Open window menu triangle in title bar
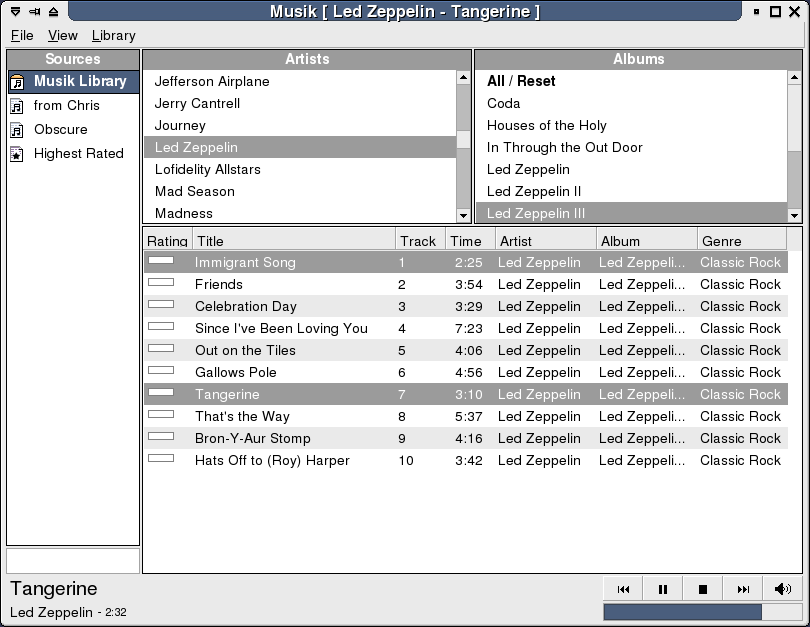 pos(15,11)
